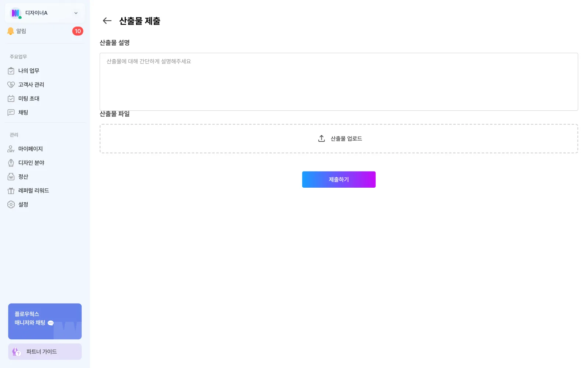Click the 설정 gear icon

pos(11,205)
